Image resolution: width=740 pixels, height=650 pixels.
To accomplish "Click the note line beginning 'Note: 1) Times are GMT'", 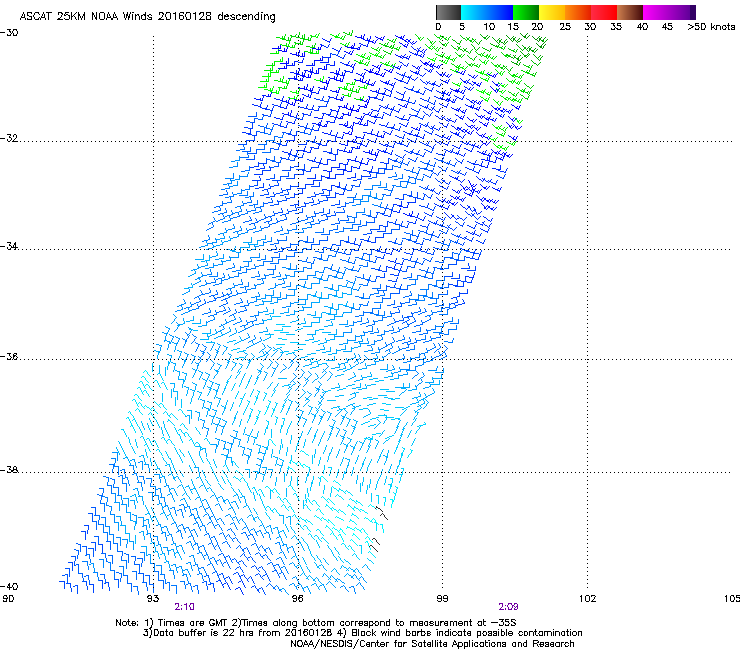I will (316, 623).
